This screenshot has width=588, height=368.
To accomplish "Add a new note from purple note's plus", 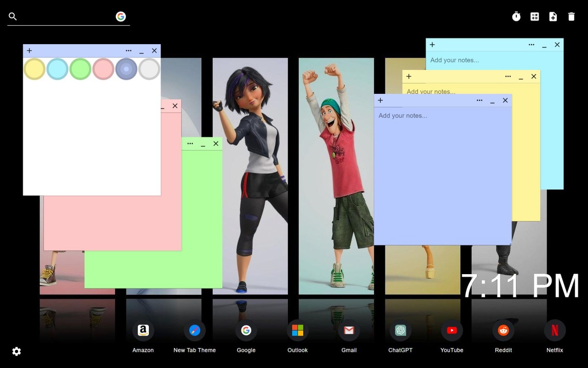I will click(x=380, y=100).
